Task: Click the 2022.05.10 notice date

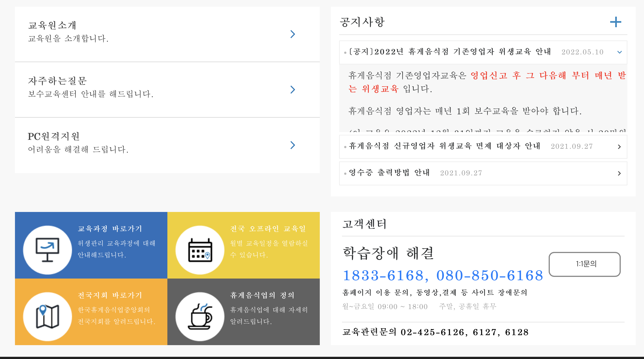Action: pos(582,52)
